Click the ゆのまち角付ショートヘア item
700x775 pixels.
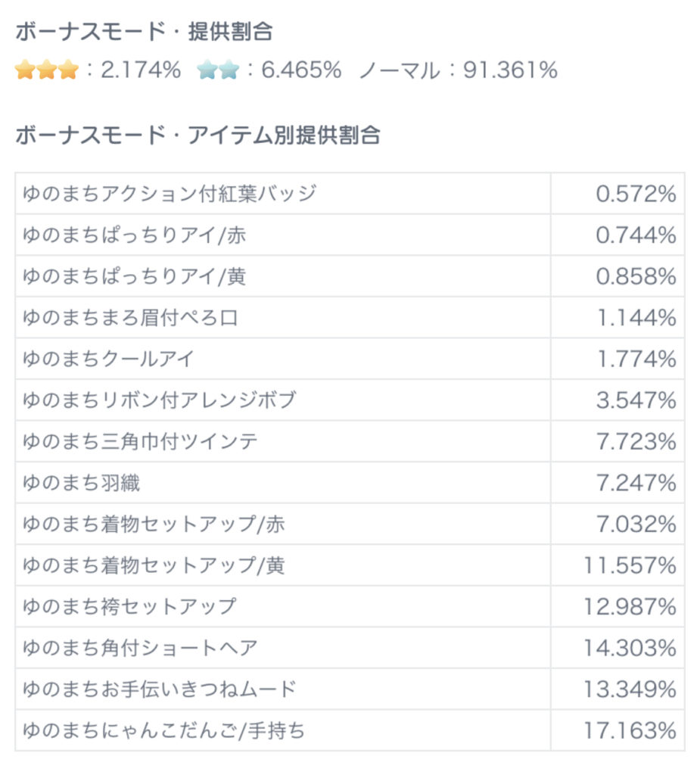click(140, 648)
